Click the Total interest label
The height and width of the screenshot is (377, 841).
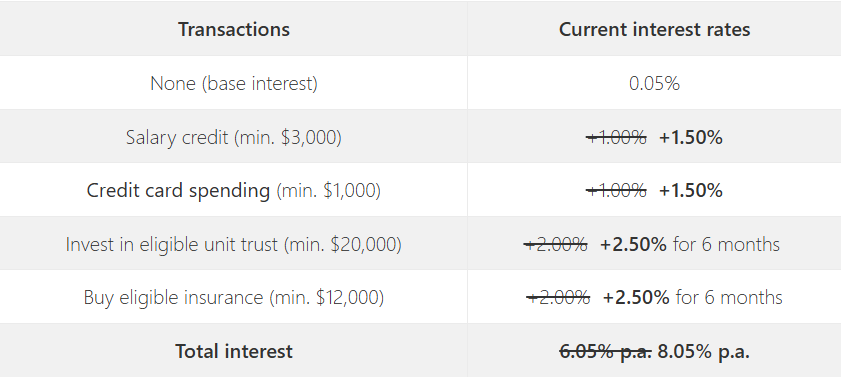click(234, 351)
